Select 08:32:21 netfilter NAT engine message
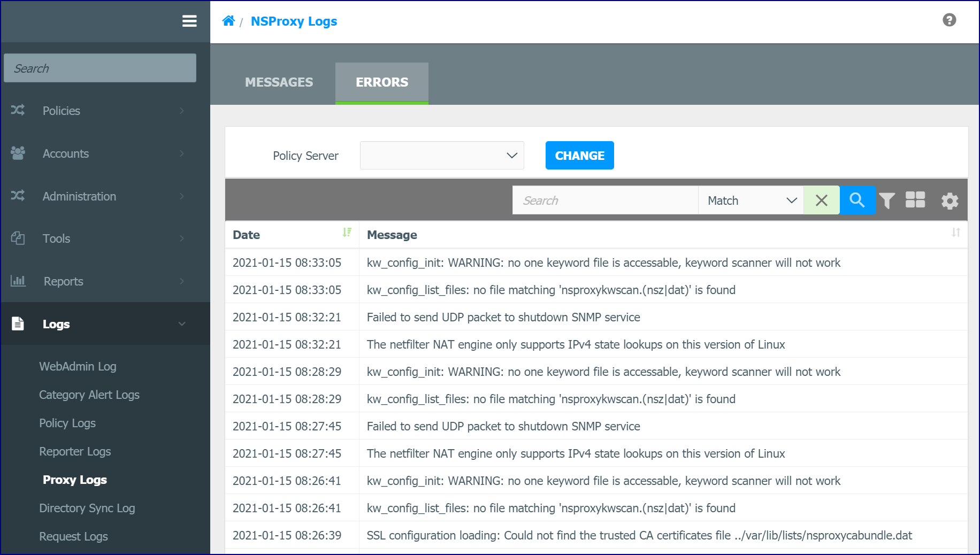980x555 pixels. tap(576, 344)
